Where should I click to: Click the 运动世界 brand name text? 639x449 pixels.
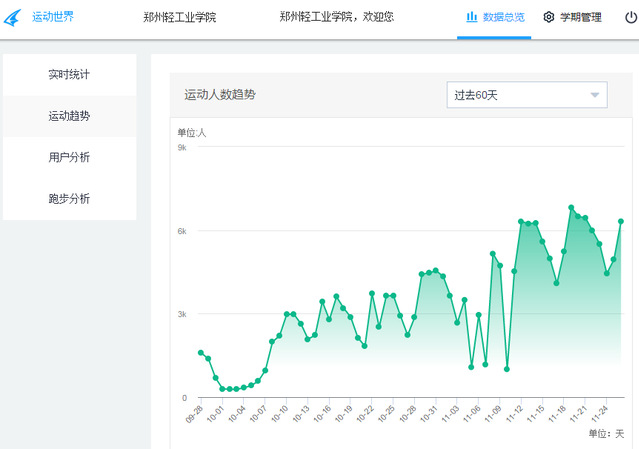tap(53, 17)
